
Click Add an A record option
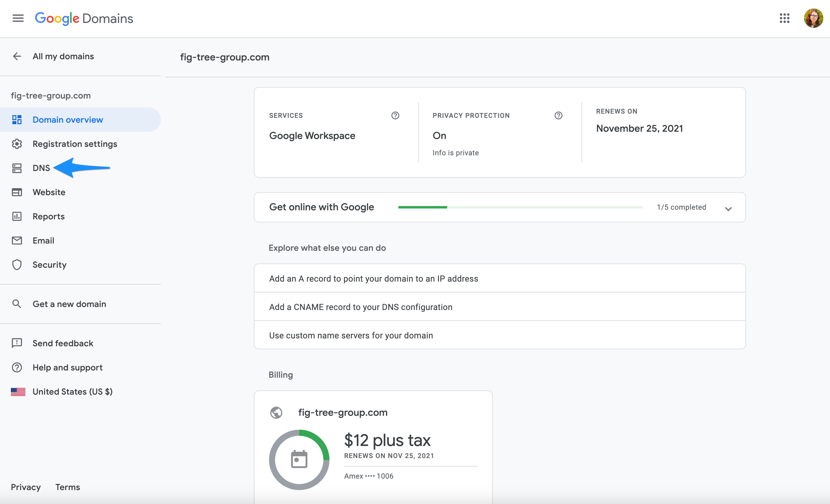[500, 278]
